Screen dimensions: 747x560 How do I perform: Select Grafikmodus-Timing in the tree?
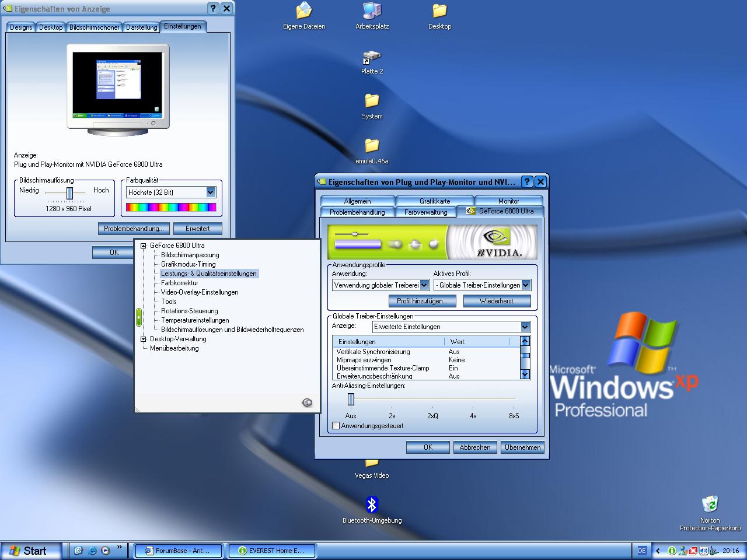point(189,264)
